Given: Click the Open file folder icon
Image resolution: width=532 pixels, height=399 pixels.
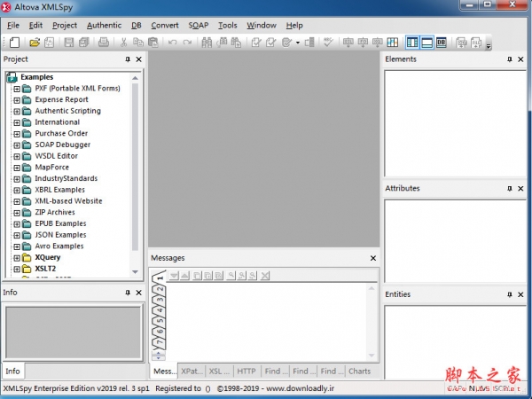Looking at the screenshot, I should (35, 42).
